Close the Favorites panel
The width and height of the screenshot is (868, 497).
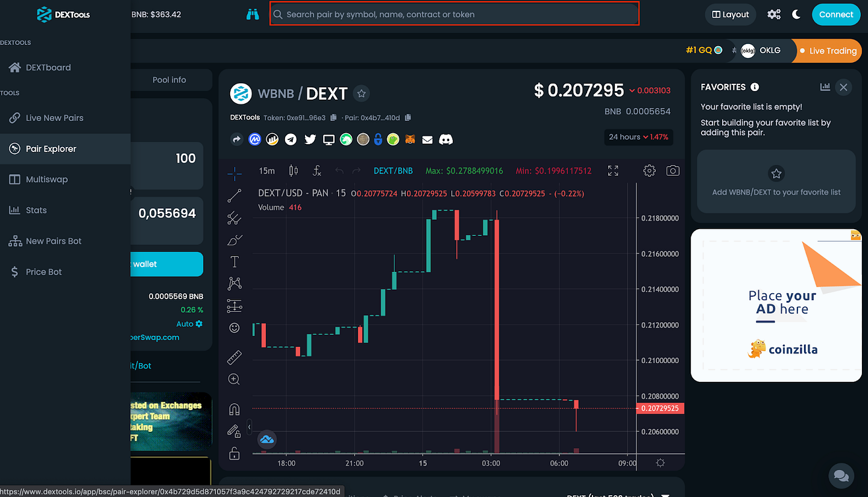tap(843, 87)
